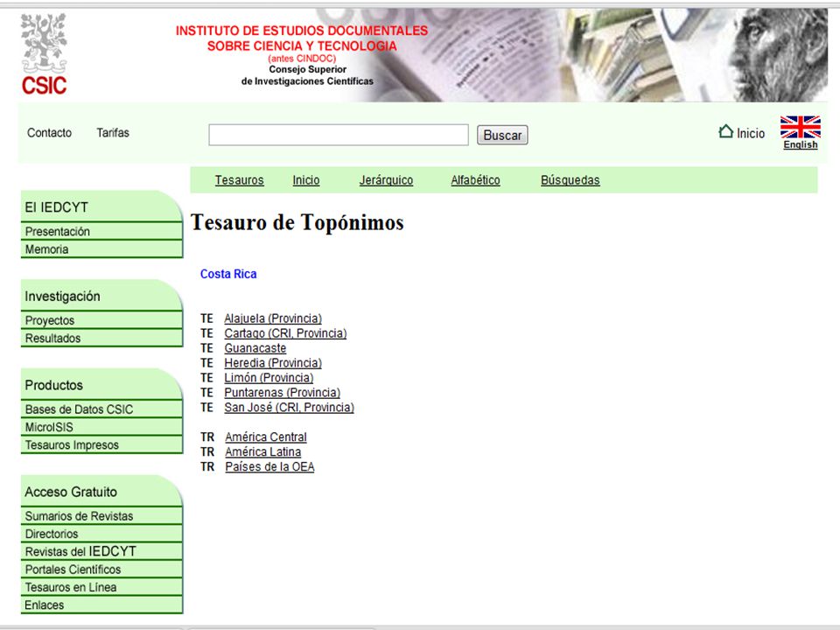Open Alajuela (Provincia) term
840x630 pixels.
coord(273,318)
